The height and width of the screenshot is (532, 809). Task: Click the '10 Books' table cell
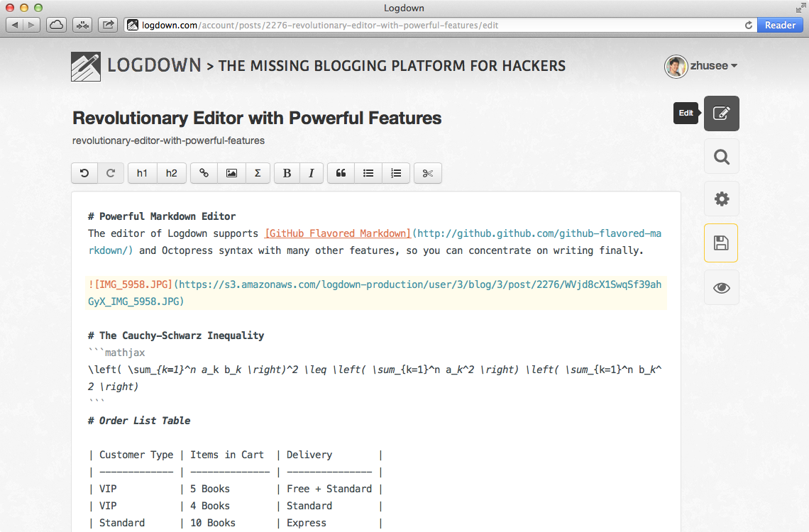pos(213,523)
